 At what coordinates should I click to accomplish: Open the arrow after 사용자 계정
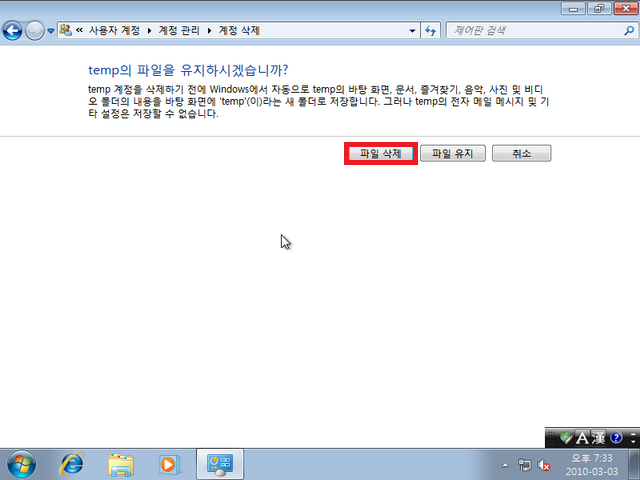pyautogui.click(x=149, y=31)
